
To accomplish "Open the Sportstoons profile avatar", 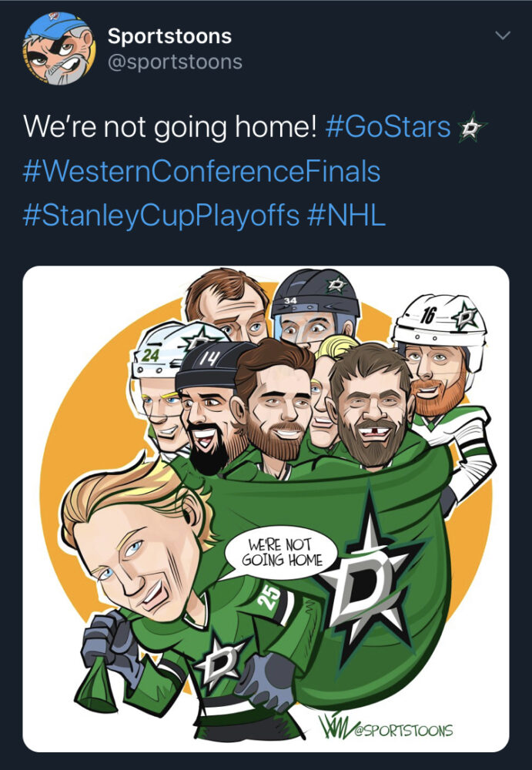I will point(59,48).
